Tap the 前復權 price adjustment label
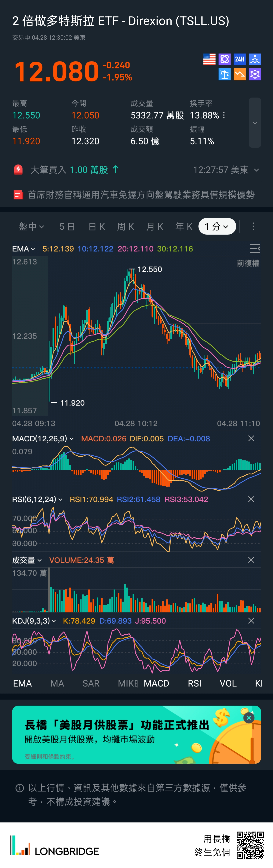Image resolution: width=273 pixels, height=868 pixels. pos(248,263)
